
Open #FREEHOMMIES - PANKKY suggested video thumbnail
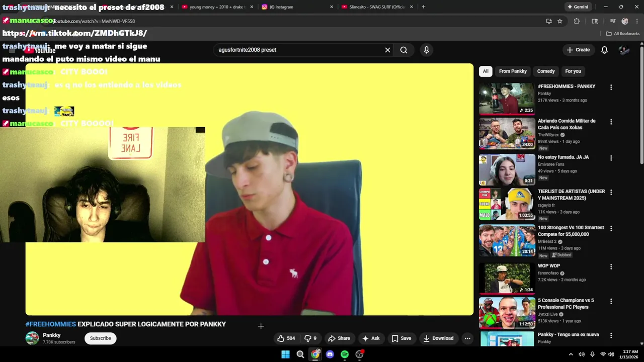[x=507, y=99]
